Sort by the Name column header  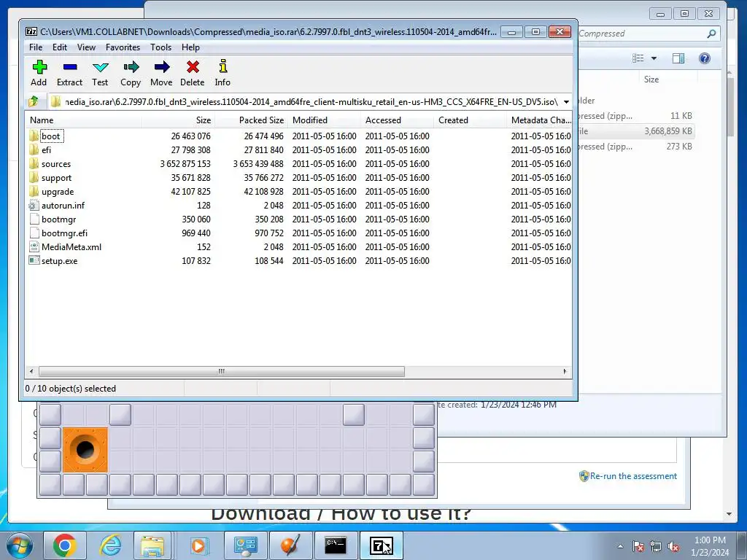83,120
